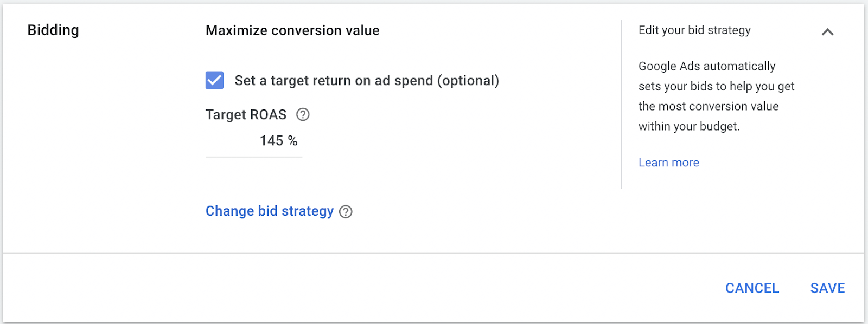
Task: Click the help icon beside Target ROAS
Action: tap(303, 114)
